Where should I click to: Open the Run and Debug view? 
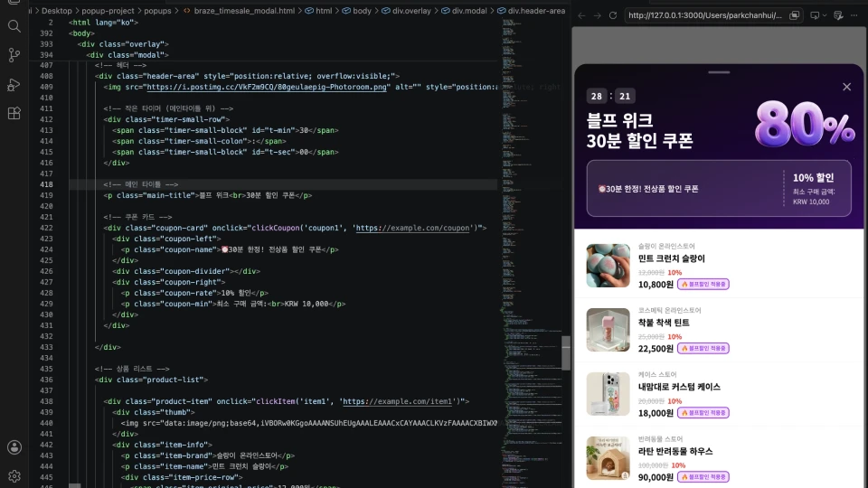14,85
